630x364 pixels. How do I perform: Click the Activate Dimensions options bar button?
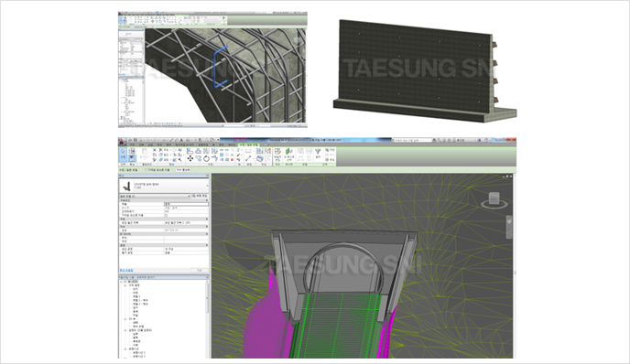pyautogui.click(x=183, y=170)
